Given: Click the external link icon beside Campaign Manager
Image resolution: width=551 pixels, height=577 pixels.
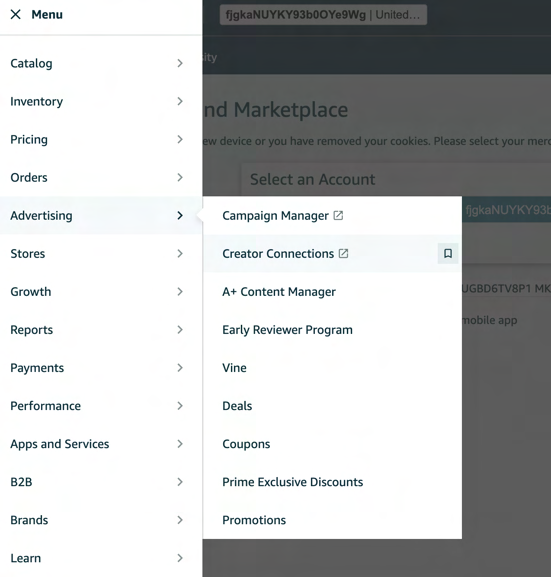Looking at the screenshot, I should pyautogui.click(x=338, y=215).
